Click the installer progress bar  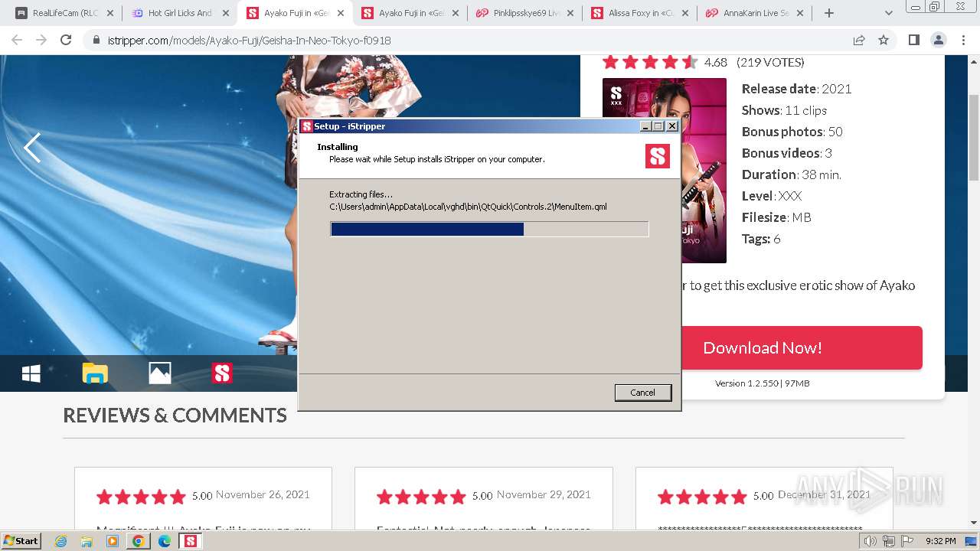pyautogui.click(x=489, y=229)
